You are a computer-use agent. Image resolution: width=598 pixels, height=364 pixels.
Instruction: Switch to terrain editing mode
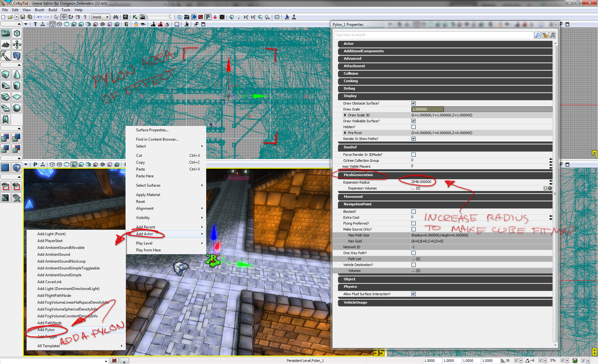[x=6, y=44]
